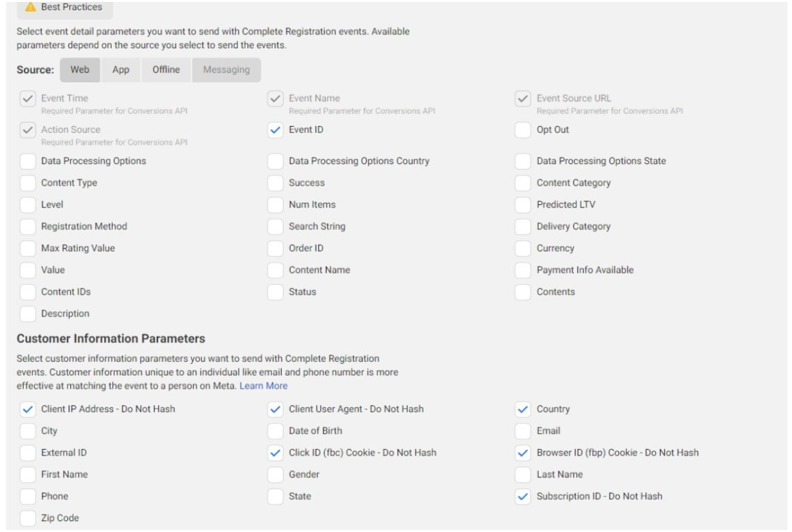Check the Currency parameter box

[x=523, y=249]
